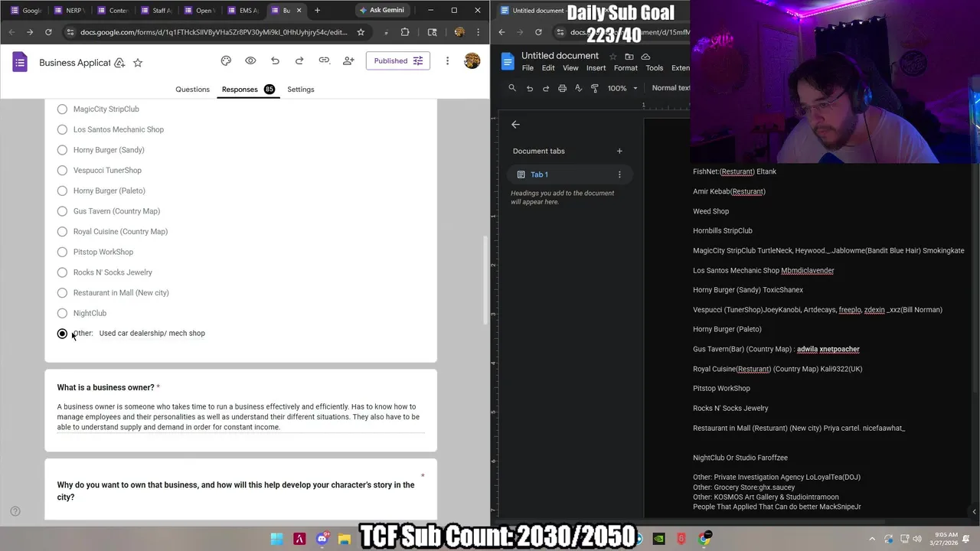
Task: Switch to the Settings tab in Forms
Action: [300, 90]
